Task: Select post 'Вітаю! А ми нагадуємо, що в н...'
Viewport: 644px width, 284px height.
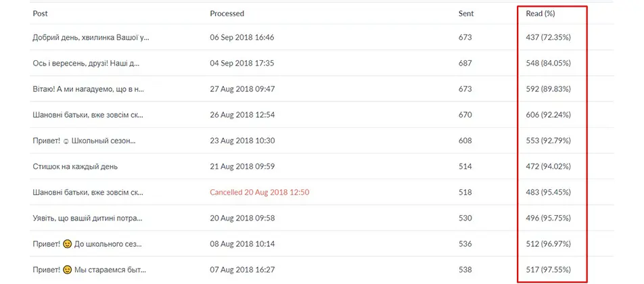Action: coord(89,89)
